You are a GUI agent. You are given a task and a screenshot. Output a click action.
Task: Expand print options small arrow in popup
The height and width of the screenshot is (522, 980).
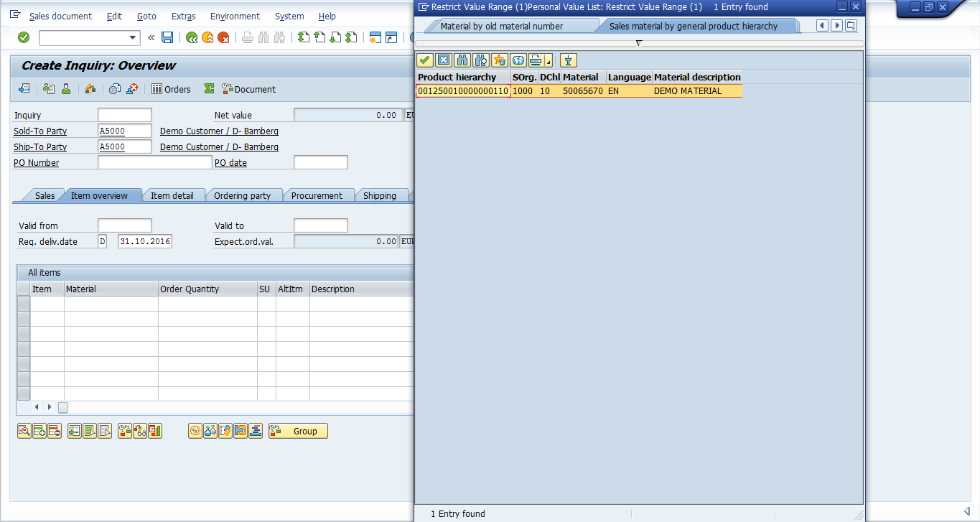pyautogui.click(x=549, y=62)
